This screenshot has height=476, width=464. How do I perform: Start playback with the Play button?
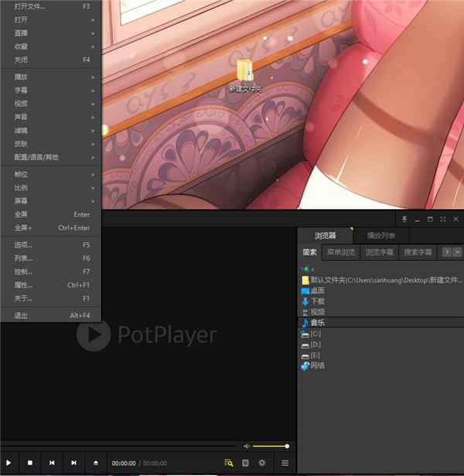tap(9, 463)
